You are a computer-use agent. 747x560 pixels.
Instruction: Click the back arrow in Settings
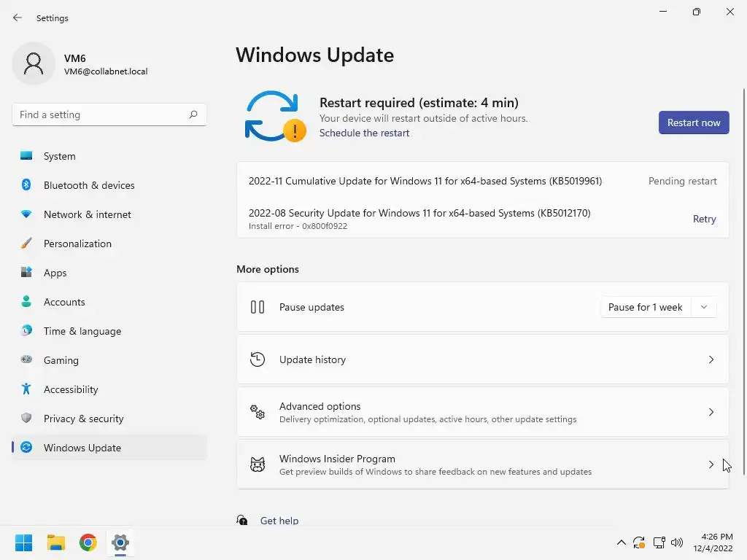pos(18,17)
